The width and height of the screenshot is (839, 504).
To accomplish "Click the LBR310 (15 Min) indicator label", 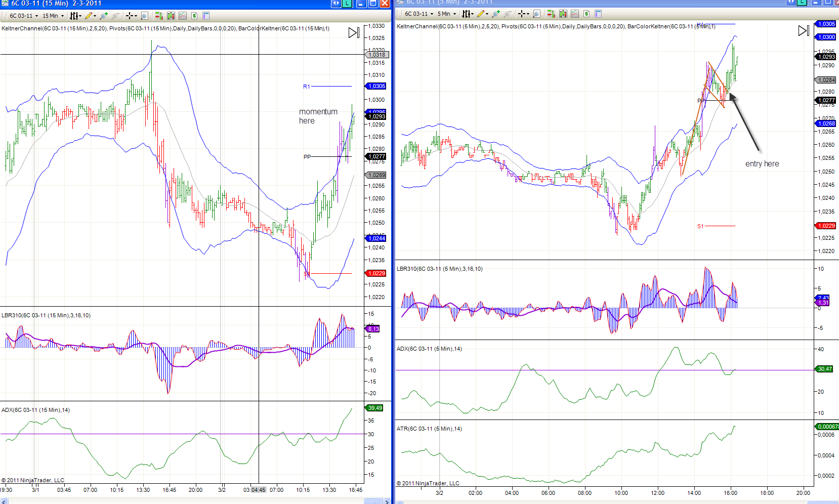I will [x=46, y=315].
